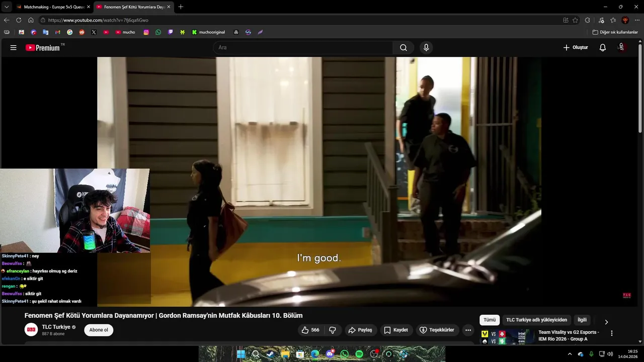The height and width of the screenshot is (362, 644).
Task: Dislike the video with thumbs down
Action: tap(333, 330)
